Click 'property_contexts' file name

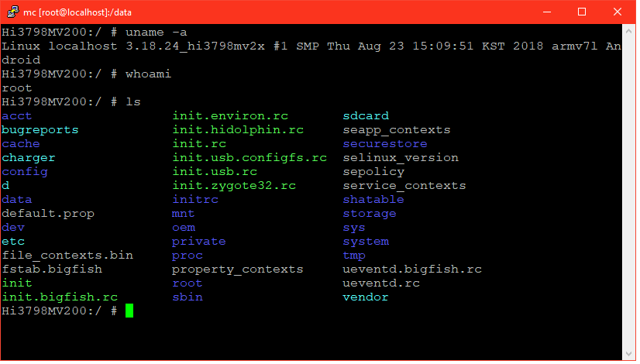click(239, 270)
